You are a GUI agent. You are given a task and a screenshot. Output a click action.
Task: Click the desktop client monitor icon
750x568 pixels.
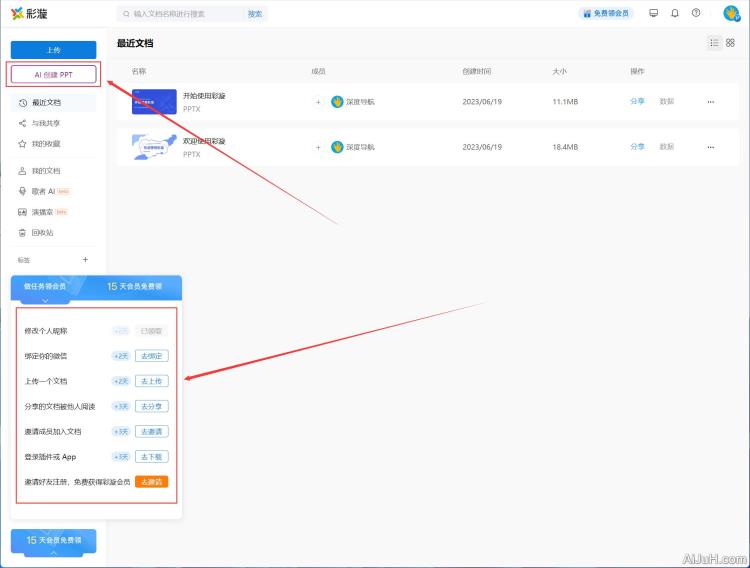point(654,13)
